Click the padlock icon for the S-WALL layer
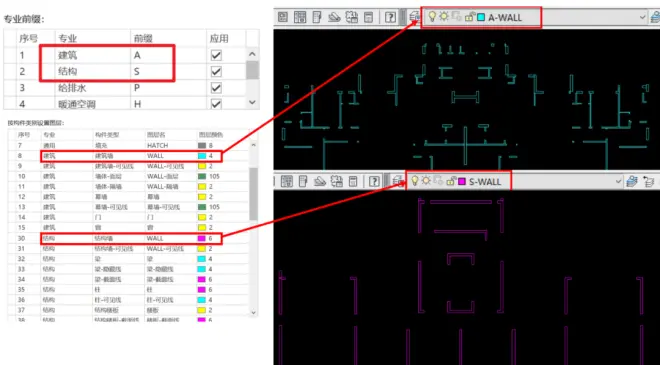This screenshot has height=365, width=660. [x=451, y=181]
